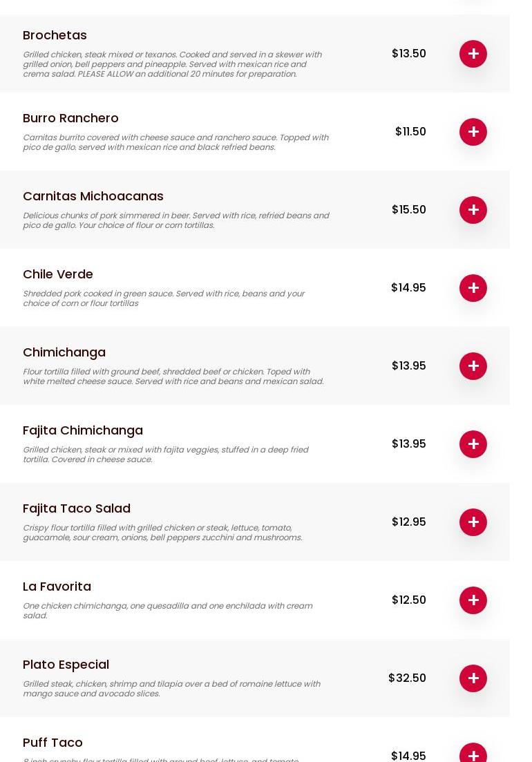Click the $32.50 price of Plato Especial
The width and height of the screenshot is (532, 762).
407,678
